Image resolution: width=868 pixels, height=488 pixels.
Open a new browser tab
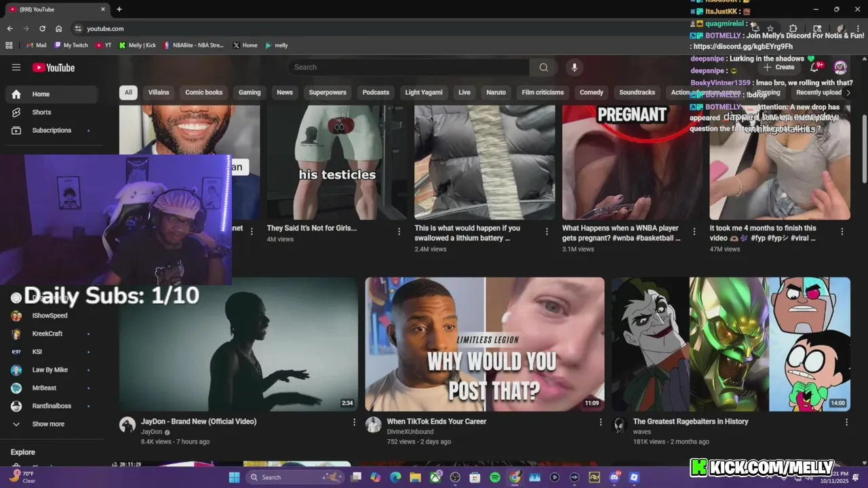[119, 9]
